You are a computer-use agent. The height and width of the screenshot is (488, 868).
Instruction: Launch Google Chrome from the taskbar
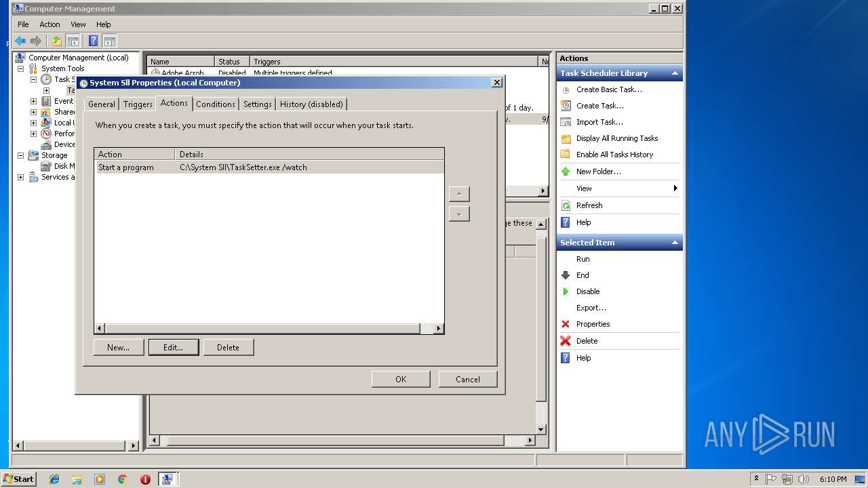pyautogui.click(x=123, y=479)
